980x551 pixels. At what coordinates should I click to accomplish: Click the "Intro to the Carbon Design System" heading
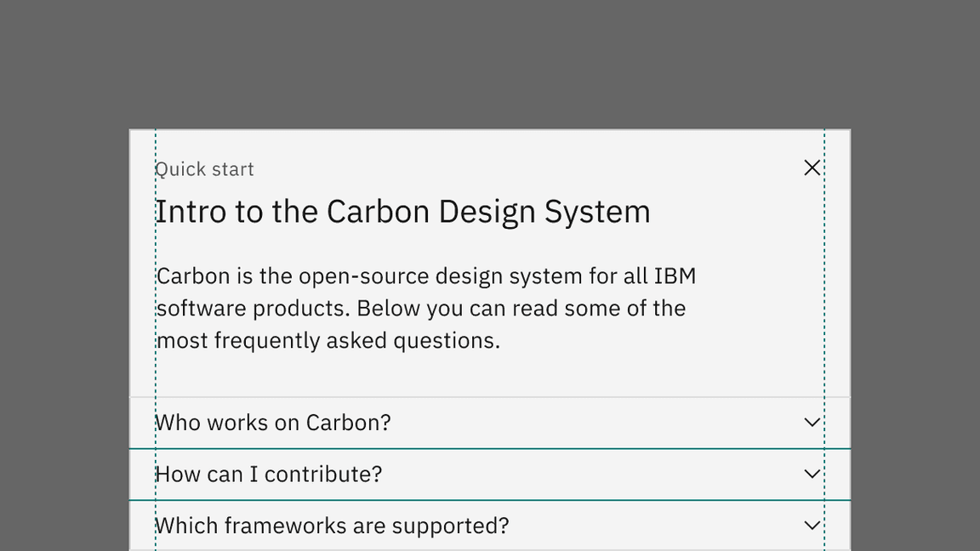402,212
